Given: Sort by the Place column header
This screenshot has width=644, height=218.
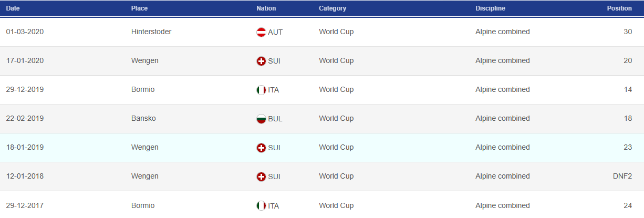Looking at the screenshot, I should pos(139,8).
